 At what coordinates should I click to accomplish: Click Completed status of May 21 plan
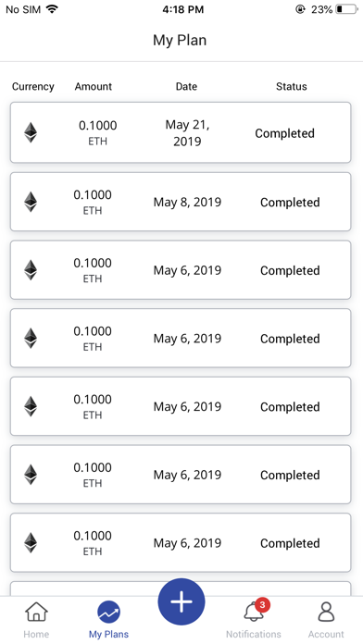284,133
